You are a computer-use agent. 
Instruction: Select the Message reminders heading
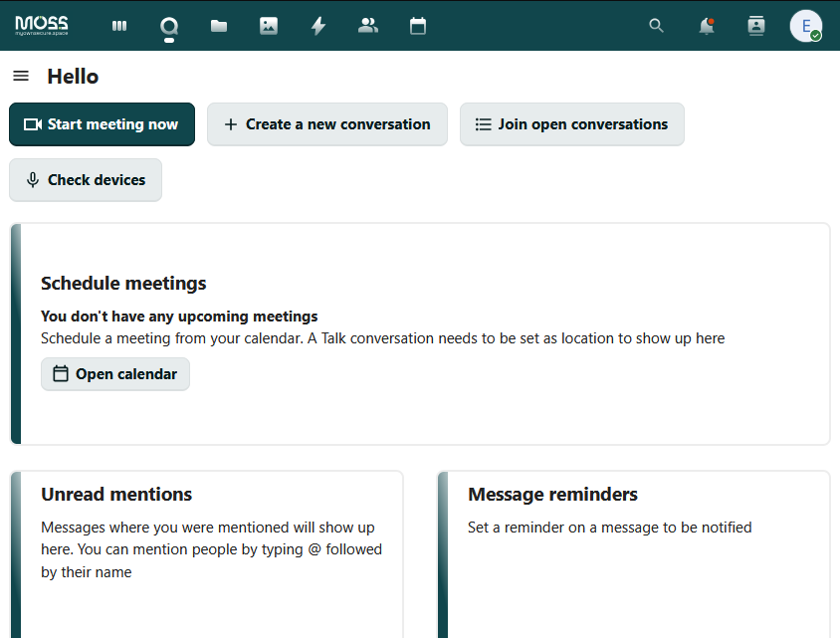552,495
